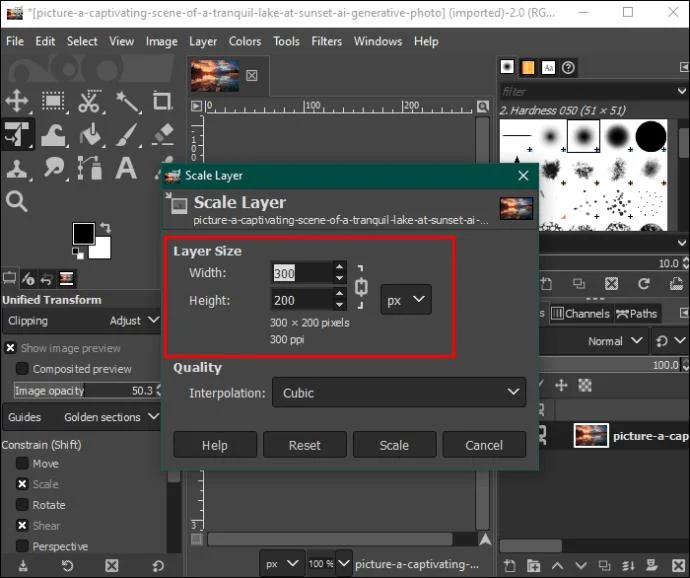Screen dimensions: 690x578
Task: Select the Scissors Select tool
Action: point(89,101)
